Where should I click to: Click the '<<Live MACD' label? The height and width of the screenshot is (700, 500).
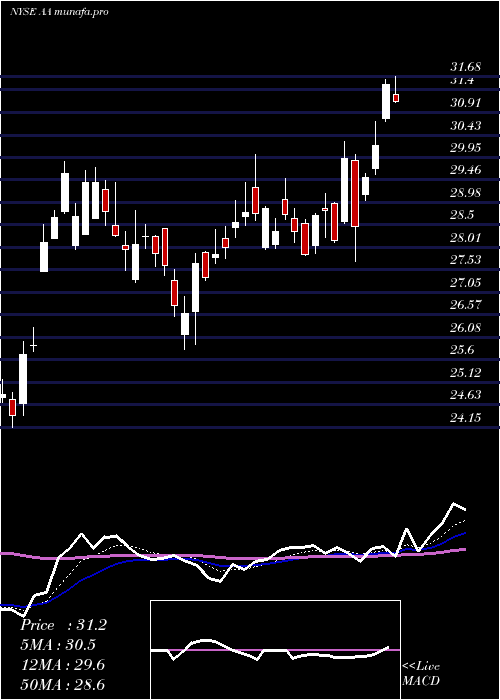[x=421, y=673]
